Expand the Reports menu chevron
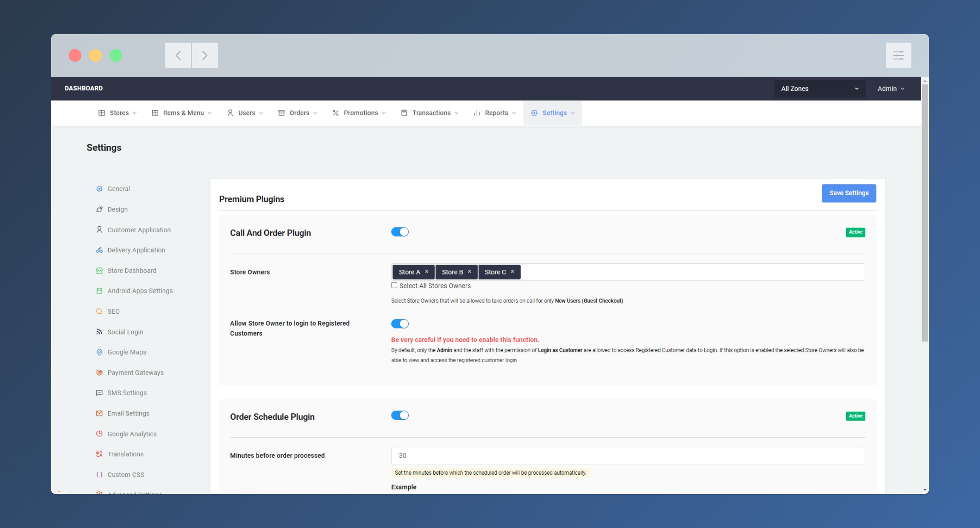 [514, 113]
